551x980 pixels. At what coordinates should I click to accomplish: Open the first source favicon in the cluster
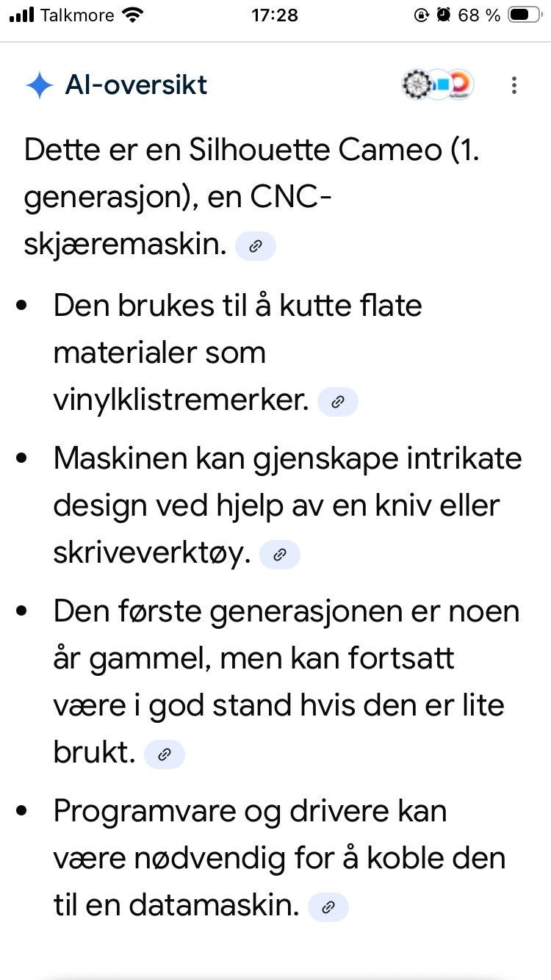coord(417,85)
